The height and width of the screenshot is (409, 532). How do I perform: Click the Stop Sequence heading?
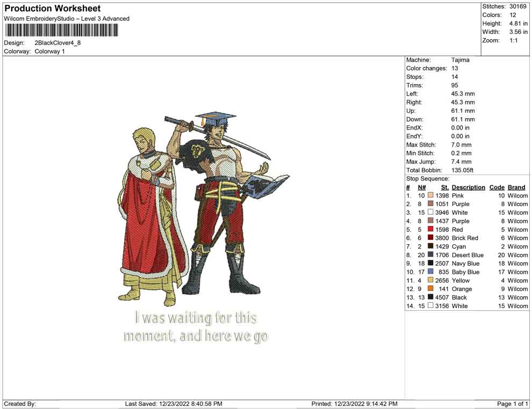pyautogui.click(x=428, y=179)
